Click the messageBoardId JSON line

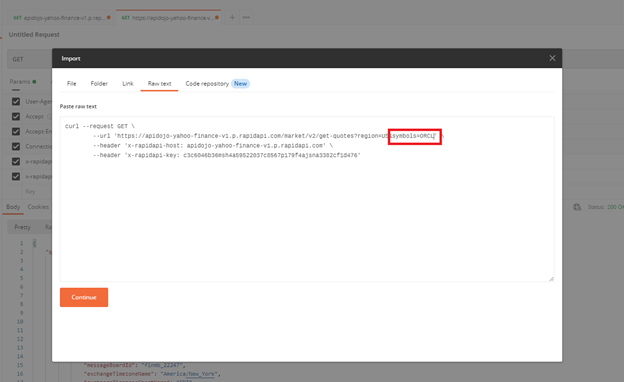[135, 365]
